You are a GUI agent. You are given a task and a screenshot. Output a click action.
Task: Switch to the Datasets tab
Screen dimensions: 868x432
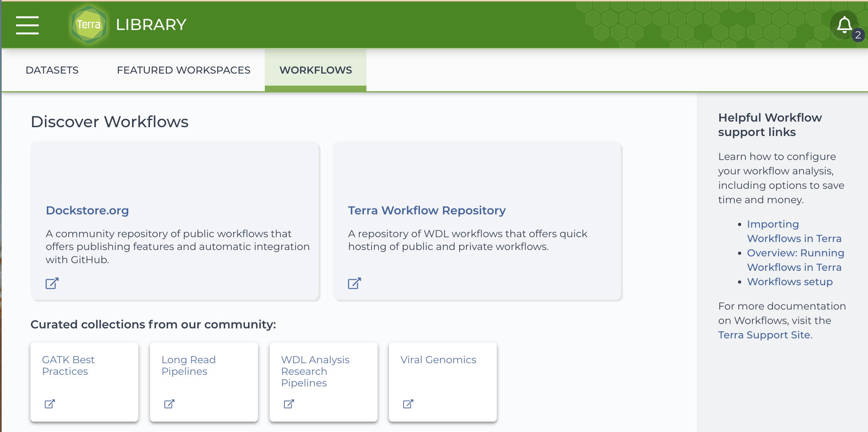(52, 70)
